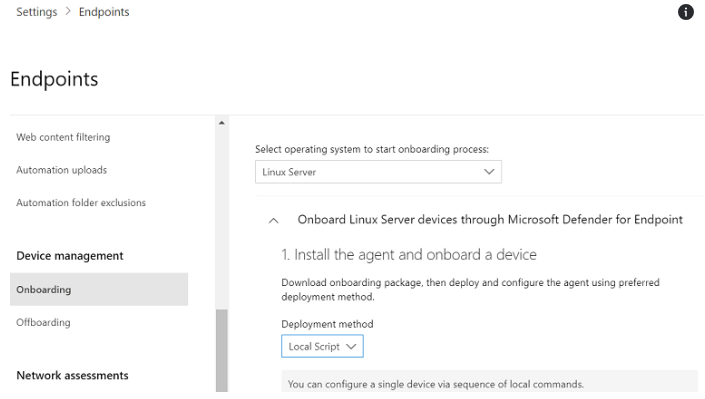This screenshot has height=399, width=705.
Task: Open Automation folder exclusions
Action: click(81, 203)
